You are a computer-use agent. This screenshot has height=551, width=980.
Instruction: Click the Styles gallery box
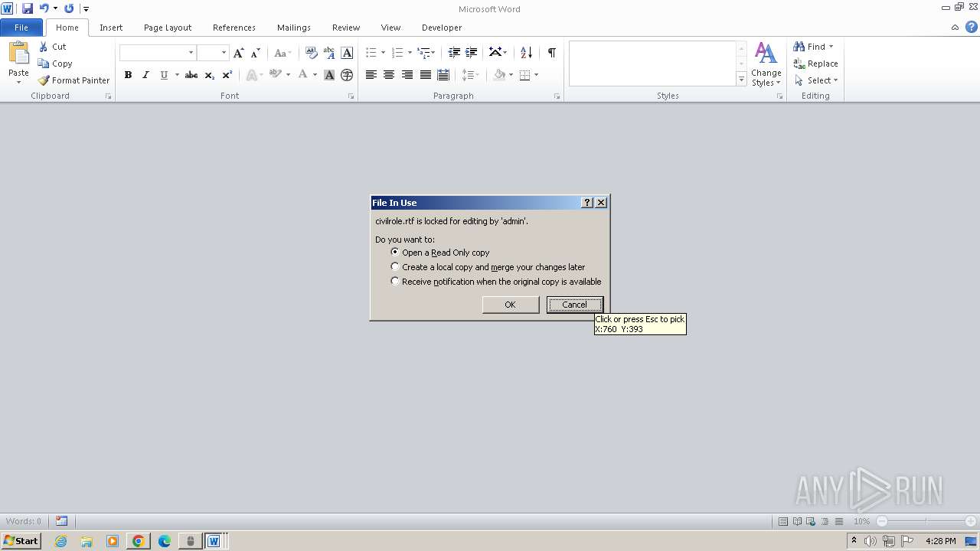652,64
